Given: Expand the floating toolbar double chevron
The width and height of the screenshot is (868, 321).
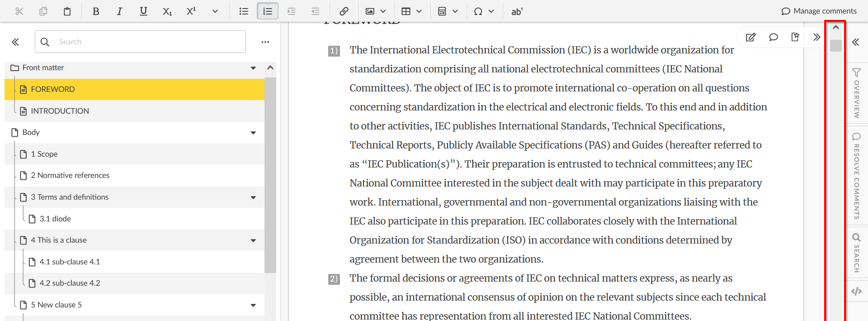Looking at the screenshot, I should pyautogui.click(x=816, y=37).
